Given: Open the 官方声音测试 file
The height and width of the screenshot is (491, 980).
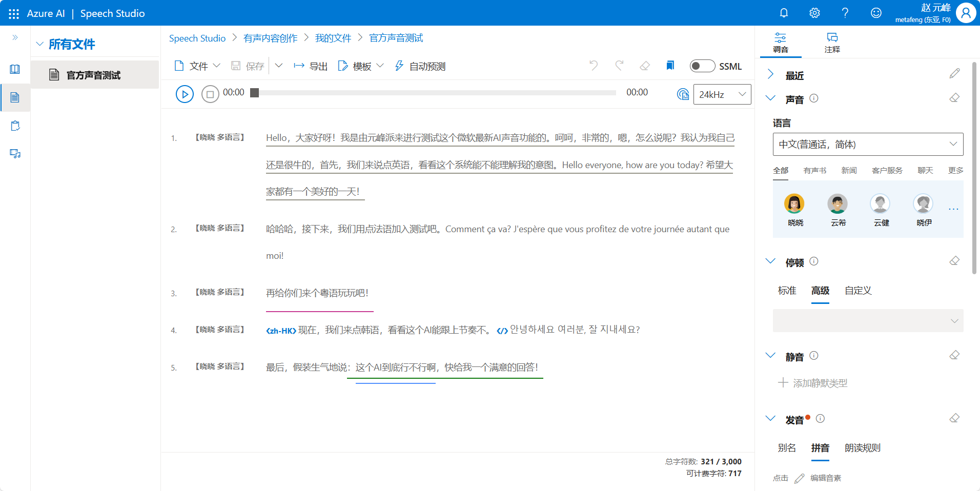Looking at the screenshot, I should pos(95,75).
